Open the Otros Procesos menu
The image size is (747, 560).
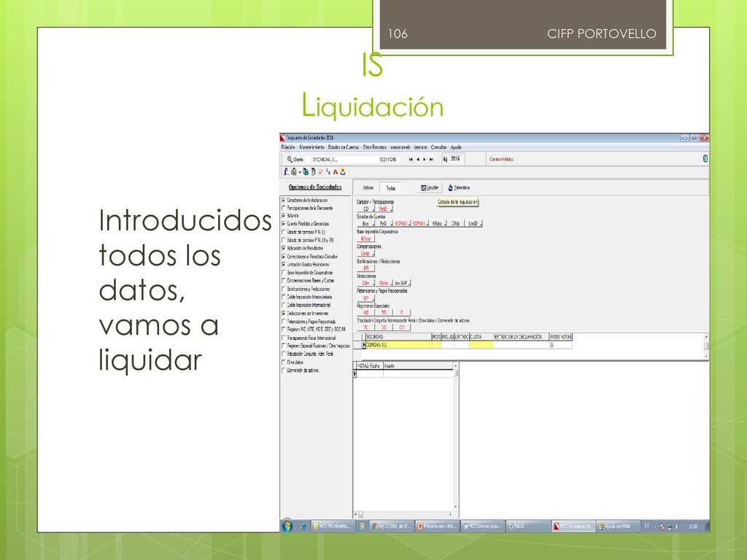tap(375, 147)
